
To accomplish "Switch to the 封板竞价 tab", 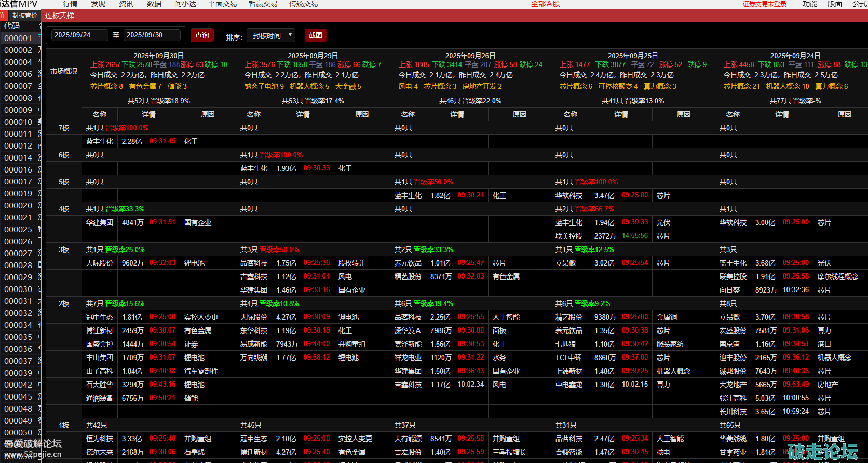I will click(24, 16).
